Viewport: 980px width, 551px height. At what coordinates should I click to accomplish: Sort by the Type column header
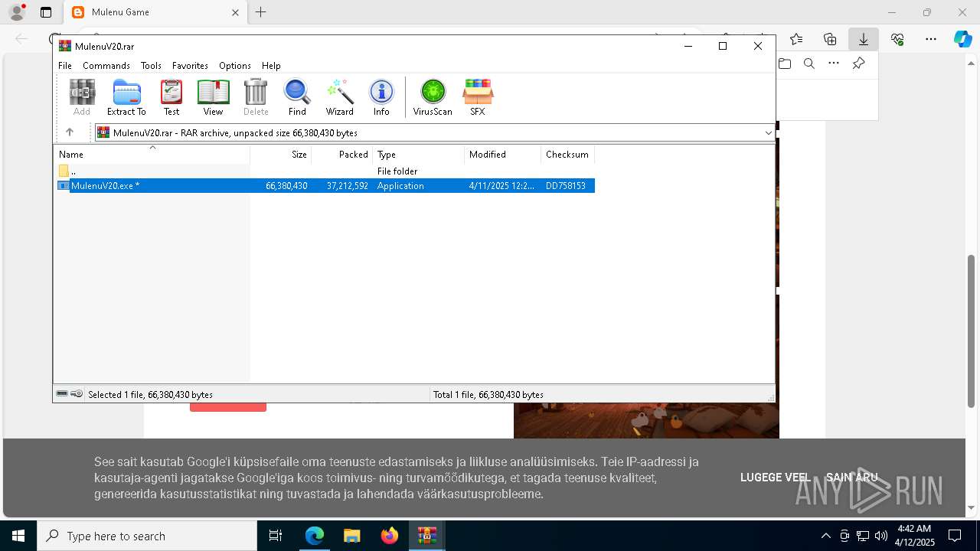pyautogui.click(x=418, y=154)
